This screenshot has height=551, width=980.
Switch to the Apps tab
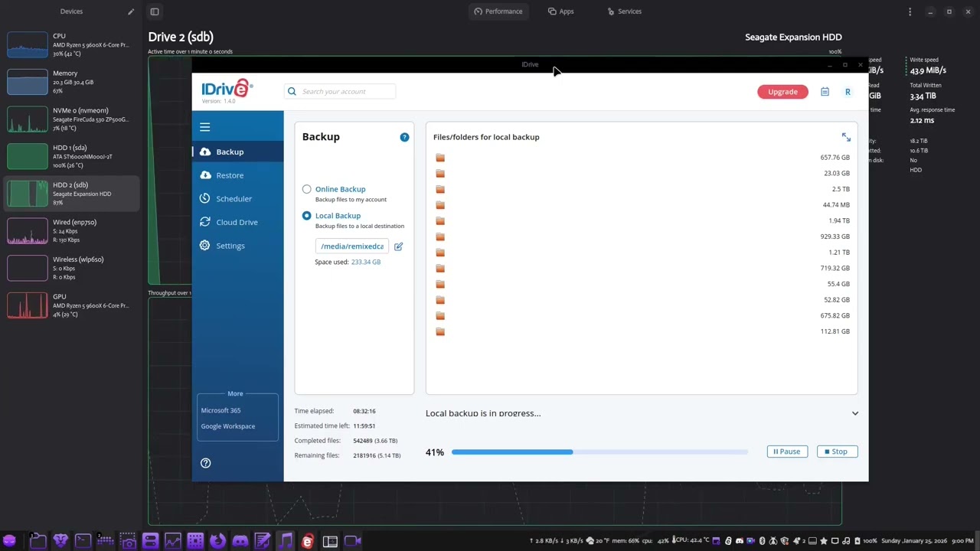pos(561,11)
